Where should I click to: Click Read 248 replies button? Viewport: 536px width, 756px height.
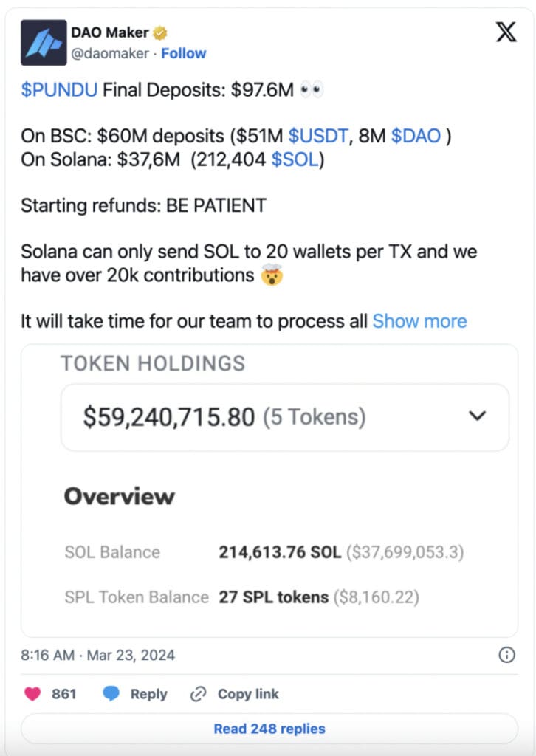pos(269,729)
